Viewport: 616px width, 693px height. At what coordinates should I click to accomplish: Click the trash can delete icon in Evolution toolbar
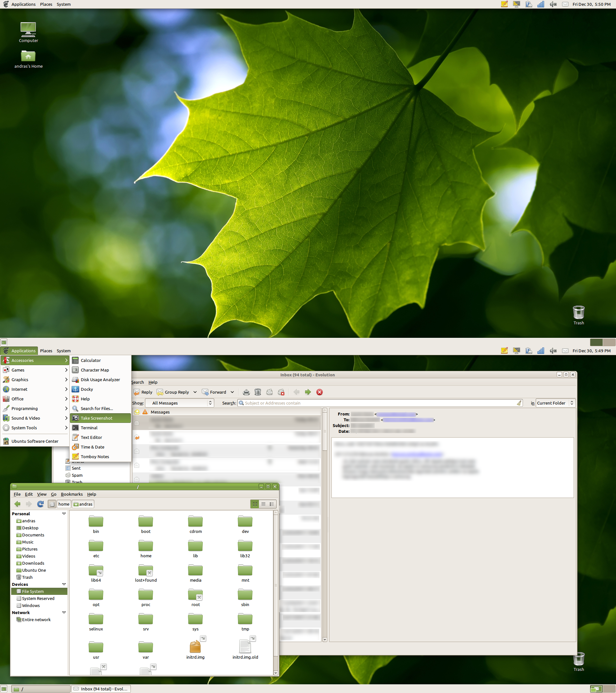click(258, 392)
